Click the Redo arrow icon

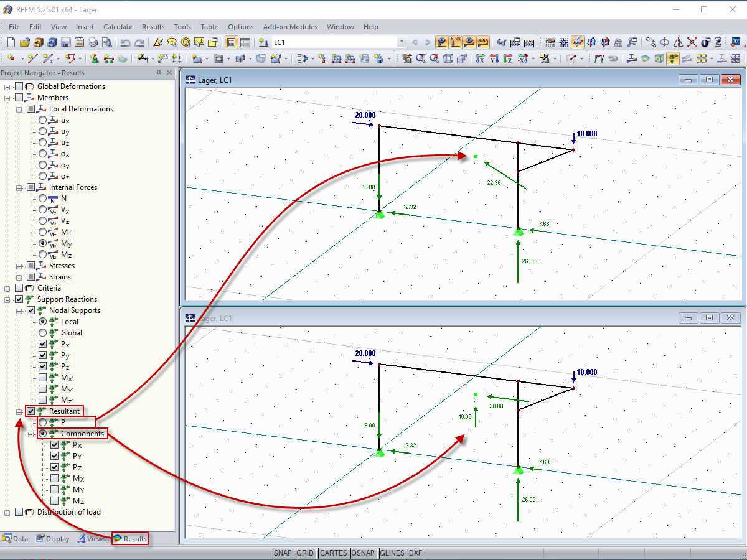pos(139,42)
